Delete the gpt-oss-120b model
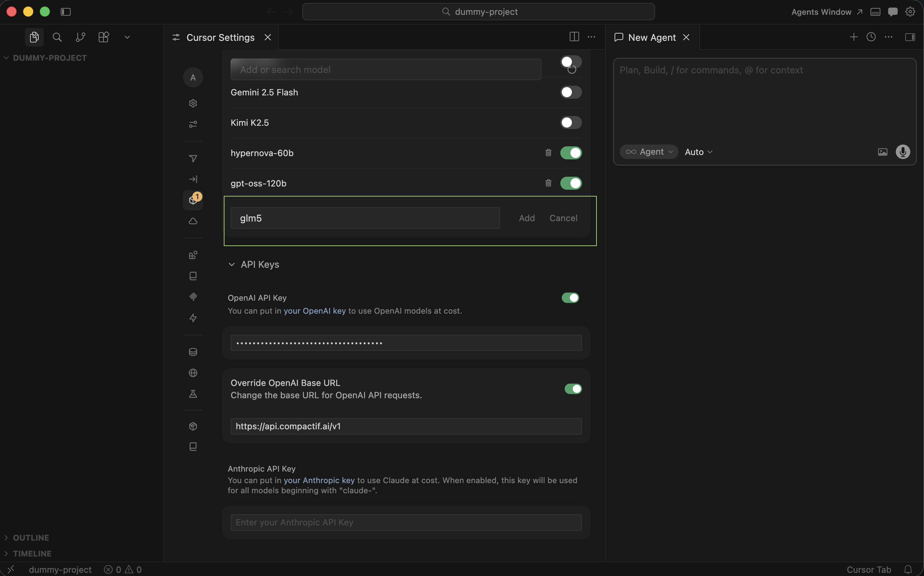Screen dimensions: 924x576 pyautogui.click(x=548, y=183)
